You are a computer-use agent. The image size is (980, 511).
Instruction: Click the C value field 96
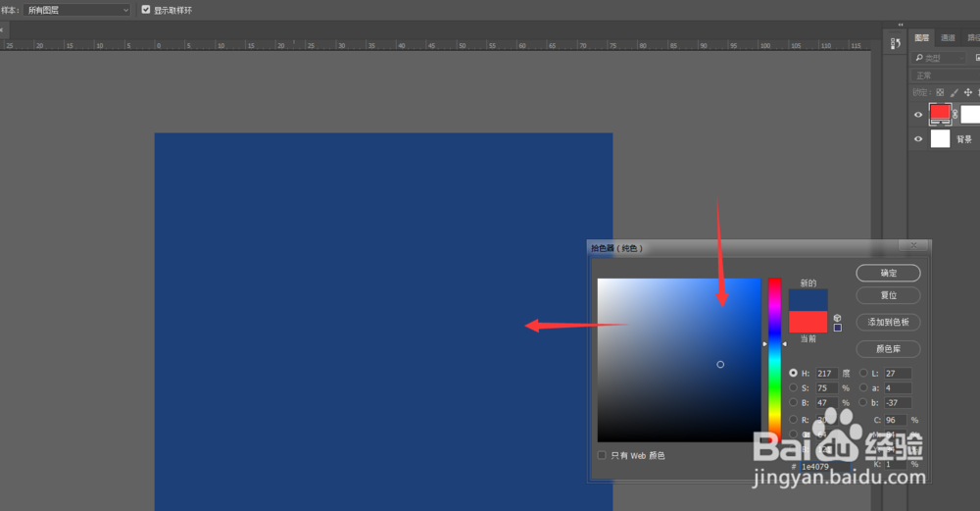895,421
